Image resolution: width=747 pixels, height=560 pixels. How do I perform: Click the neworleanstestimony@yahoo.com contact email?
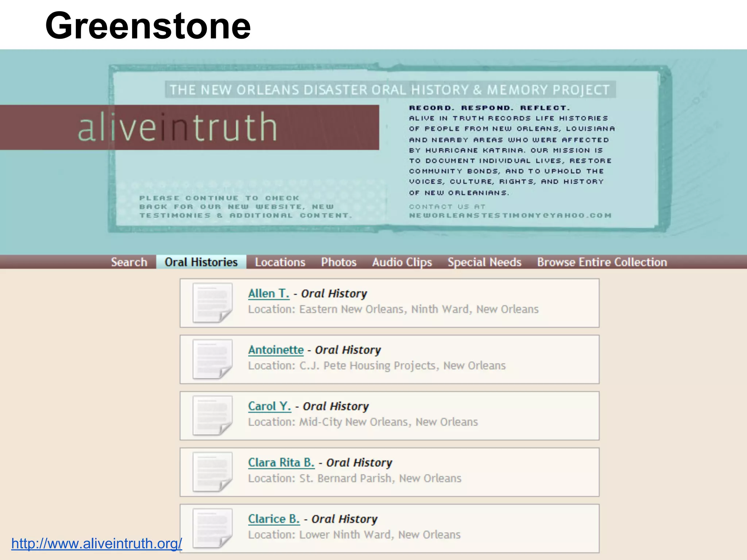pos(510,215)
